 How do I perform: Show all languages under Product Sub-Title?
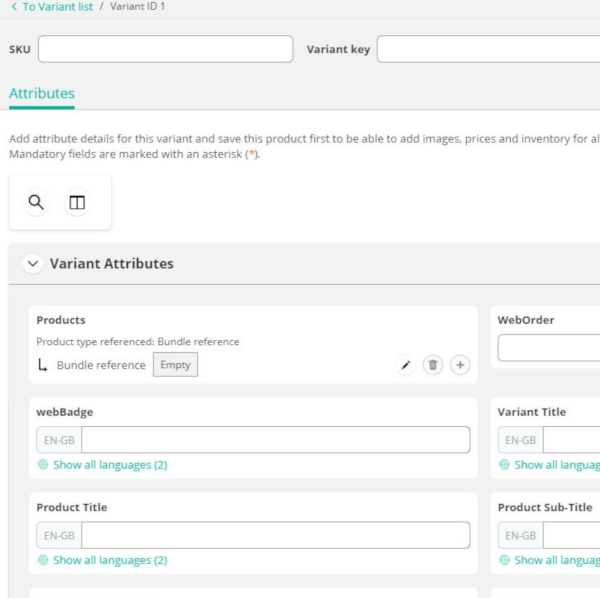557,560
